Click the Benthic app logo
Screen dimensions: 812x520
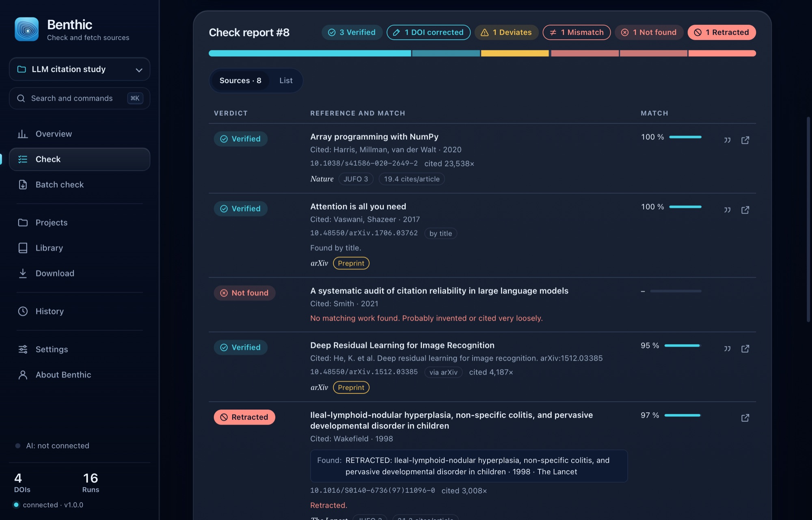[x=27, y=29]
